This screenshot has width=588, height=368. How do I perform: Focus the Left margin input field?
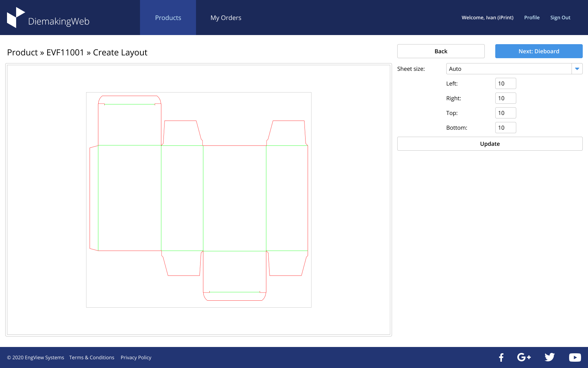[506, 83]
